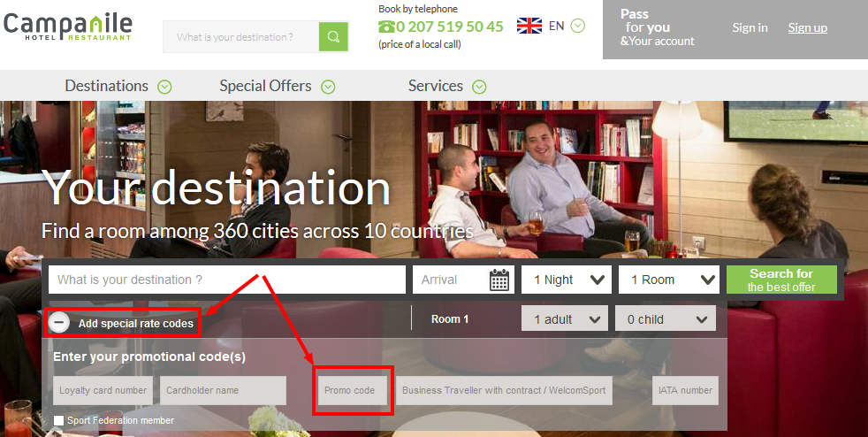Collapse special rate codes with minus icon

tap(58, 323)
